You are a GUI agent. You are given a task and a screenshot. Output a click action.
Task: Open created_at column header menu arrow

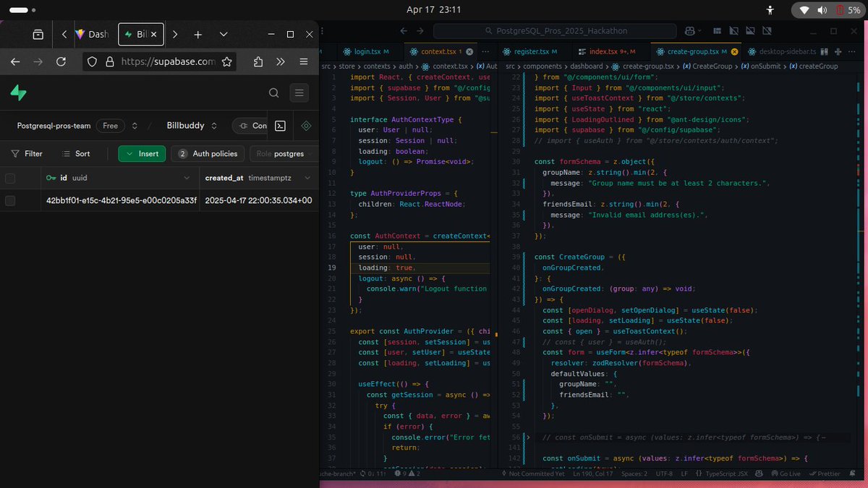click(307, 178)
